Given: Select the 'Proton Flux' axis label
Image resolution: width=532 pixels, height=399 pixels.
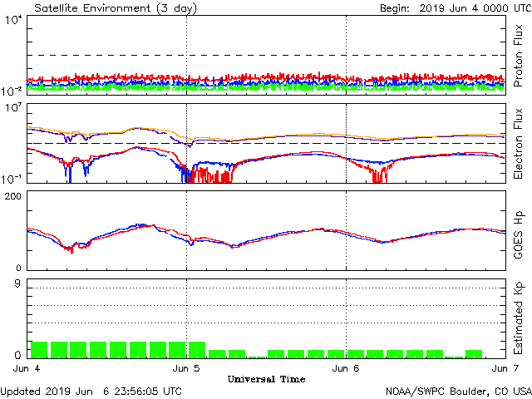Looking at the screenshot, I should (x=518, y=56).
